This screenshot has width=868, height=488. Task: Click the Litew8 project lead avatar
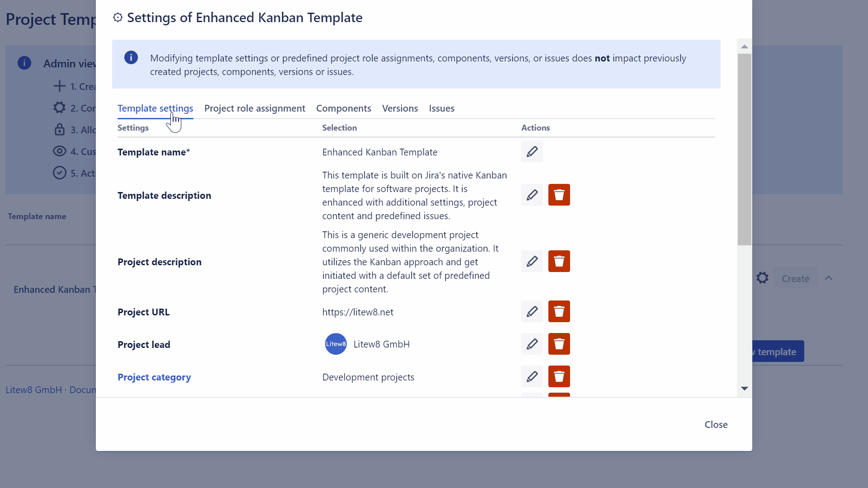[335, 344]
